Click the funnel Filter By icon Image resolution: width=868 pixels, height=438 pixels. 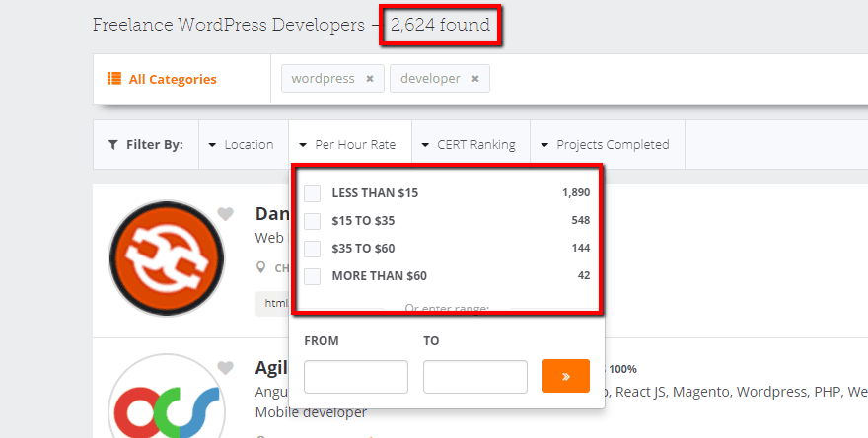coord(112,145)
